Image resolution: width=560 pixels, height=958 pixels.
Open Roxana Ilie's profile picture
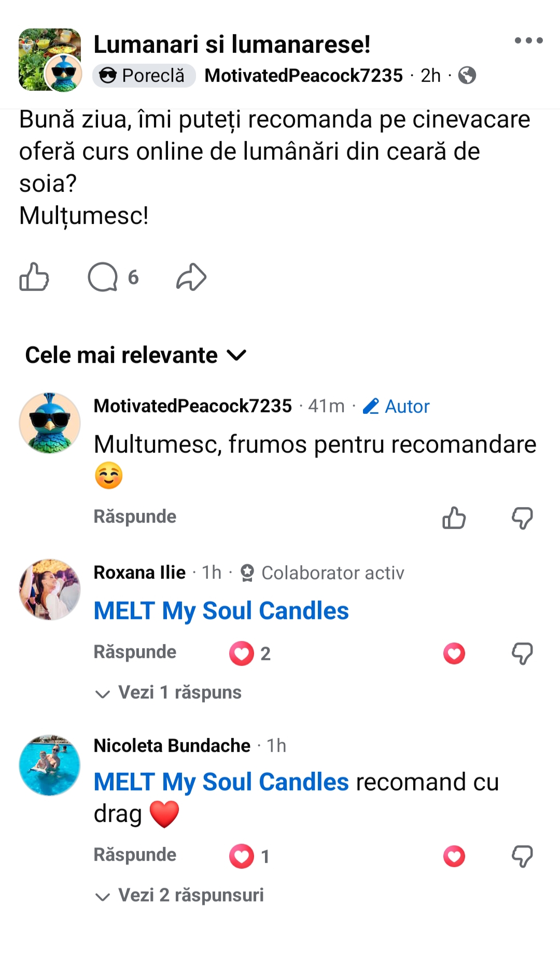(50, 590)
